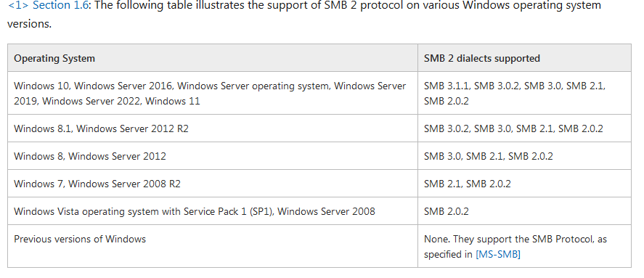Follow the Section 1.6 link

click(60, 6)
